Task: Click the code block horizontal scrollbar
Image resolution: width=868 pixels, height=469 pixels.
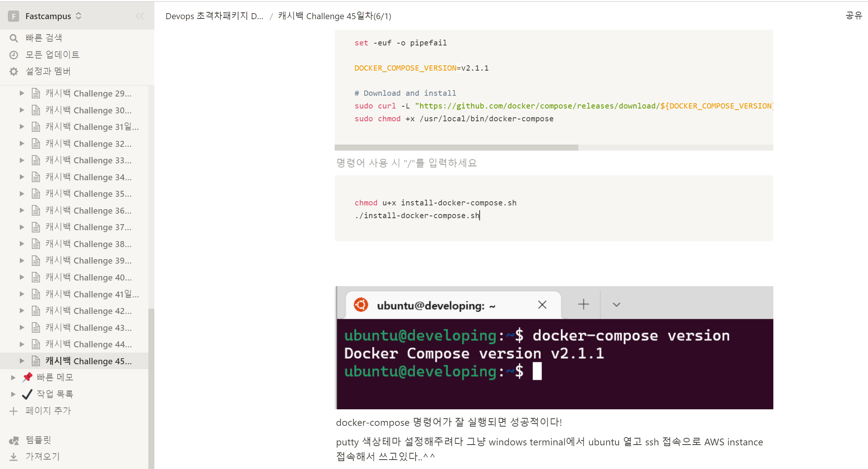Action: pos(456,148)
